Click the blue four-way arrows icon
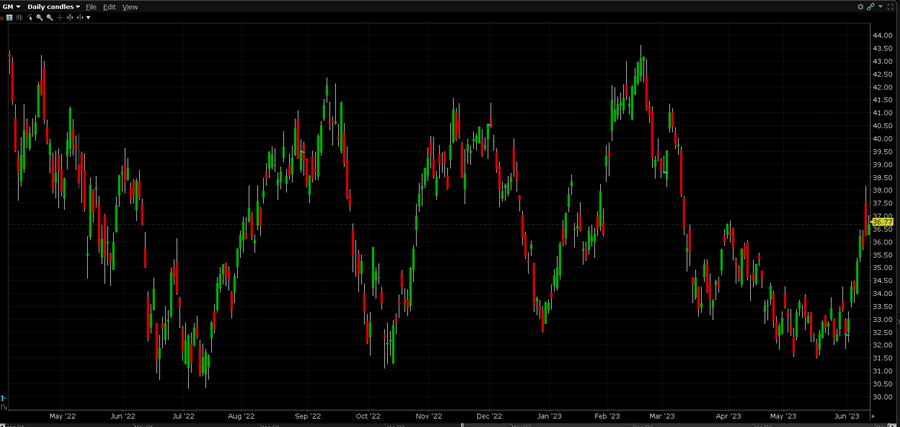The width and height of the screenshot is (900, 427). pos(70,17)
